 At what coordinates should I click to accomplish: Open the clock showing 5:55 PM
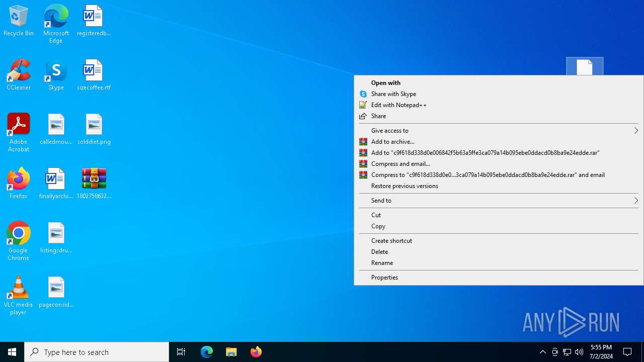point(601,352)
